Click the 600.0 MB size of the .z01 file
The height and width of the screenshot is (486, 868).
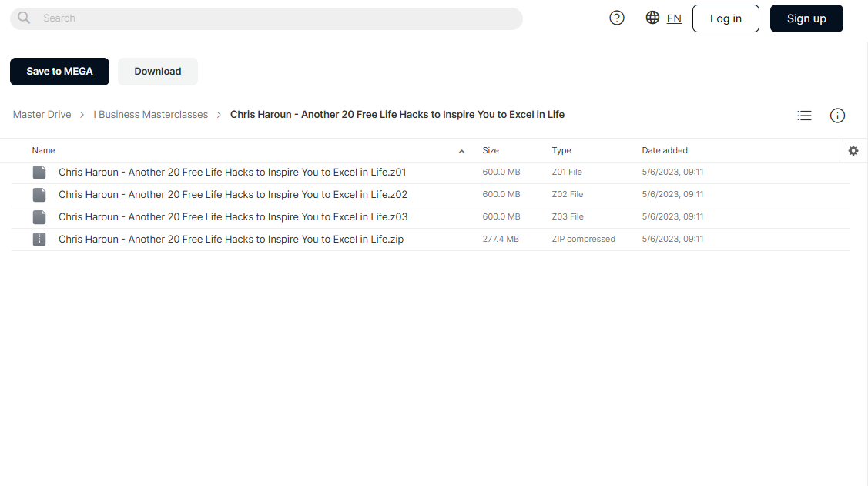[x=501, y=173]
